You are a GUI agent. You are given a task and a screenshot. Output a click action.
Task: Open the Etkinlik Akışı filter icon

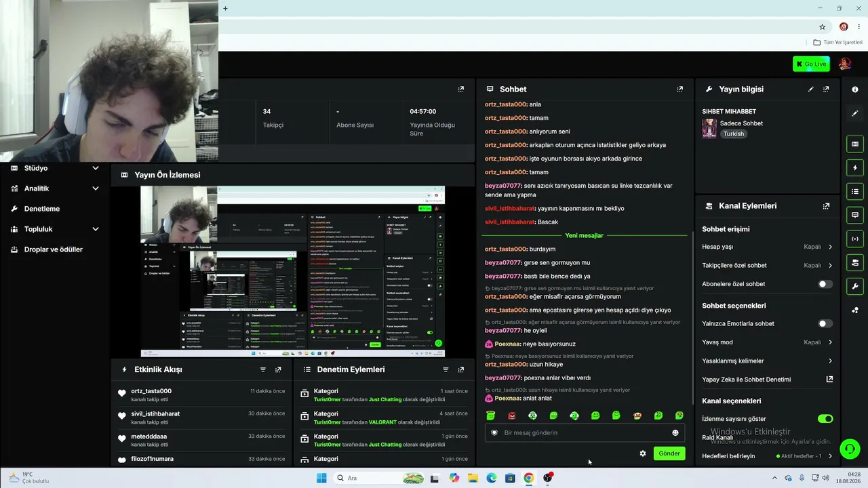tap(263, 369)
